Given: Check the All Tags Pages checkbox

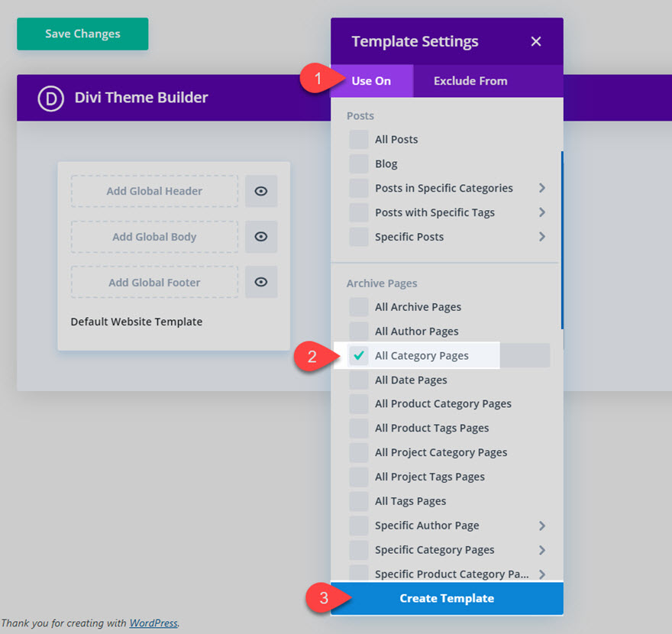Looking at the screenshot, I should point(358,501).
